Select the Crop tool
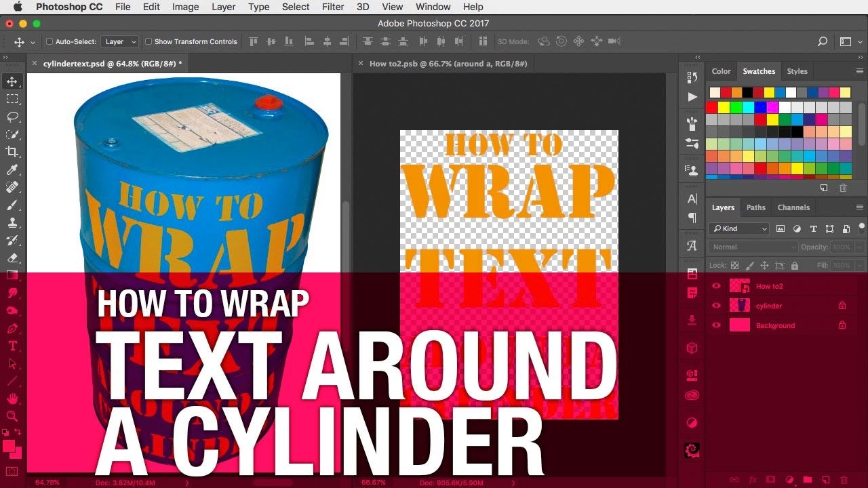 tap(12, 152)
